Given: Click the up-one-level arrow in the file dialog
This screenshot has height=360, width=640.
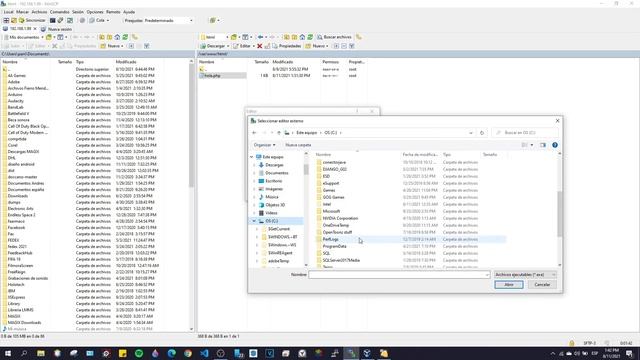Looking at the screenshot, I should (279, 133).
